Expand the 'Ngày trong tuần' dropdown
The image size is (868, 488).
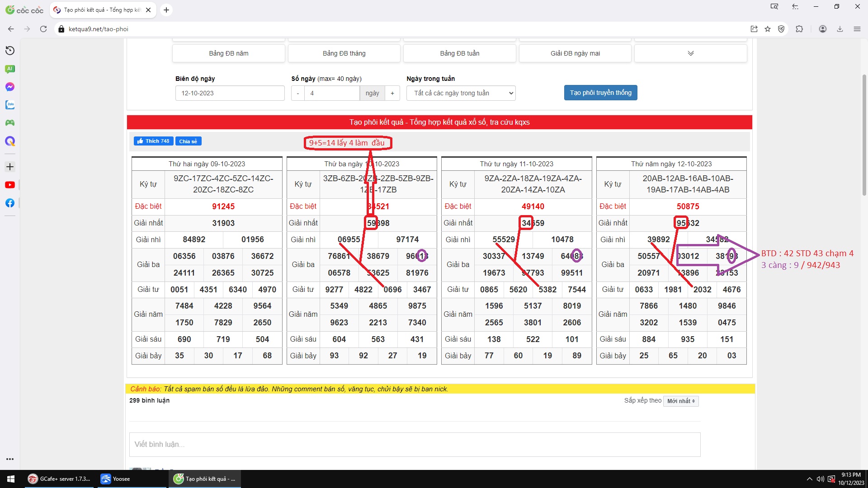pyautogui.click(x=461, y=93)
